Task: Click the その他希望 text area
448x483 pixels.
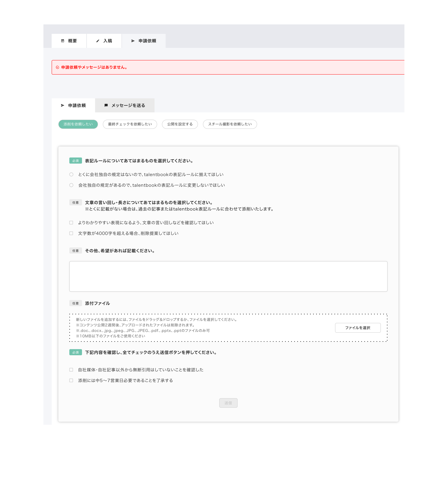Action: (x=228, y=276)
